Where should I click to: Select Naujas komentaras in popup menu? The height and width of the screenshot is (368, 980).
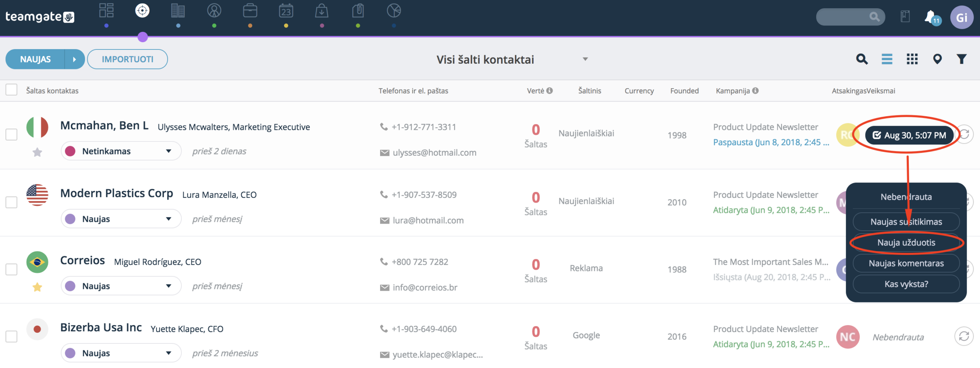(906, 263)
